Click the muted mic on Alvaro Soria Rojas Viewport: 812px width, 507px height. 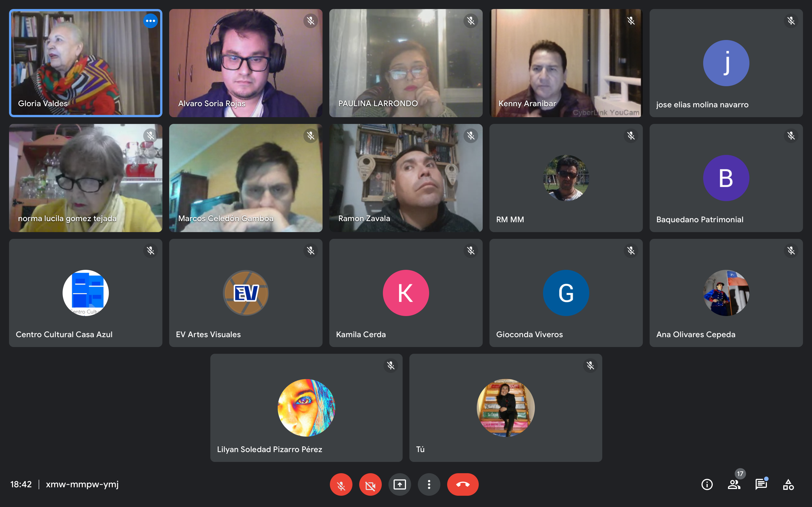tap(311, 21)
